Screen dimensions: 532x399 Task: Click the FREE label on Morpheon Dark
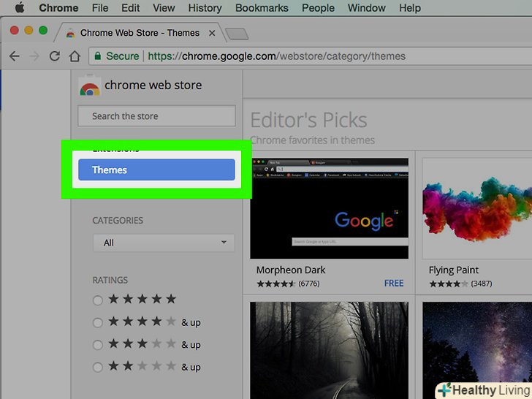[x=394, y=284]
